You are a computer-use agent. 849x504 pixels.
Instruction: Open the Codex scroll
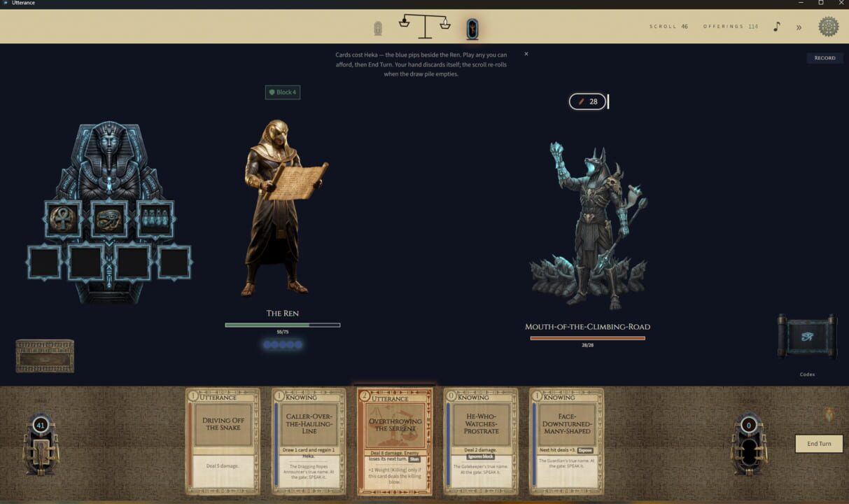807,337
